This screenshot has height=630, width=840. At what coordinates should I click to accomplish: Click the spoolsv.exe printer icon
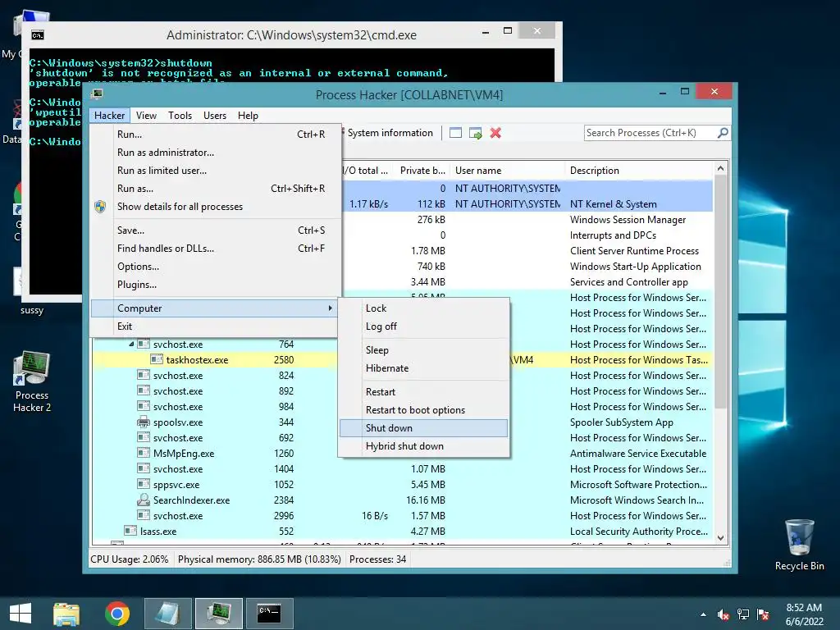click(x=144, y=422)
